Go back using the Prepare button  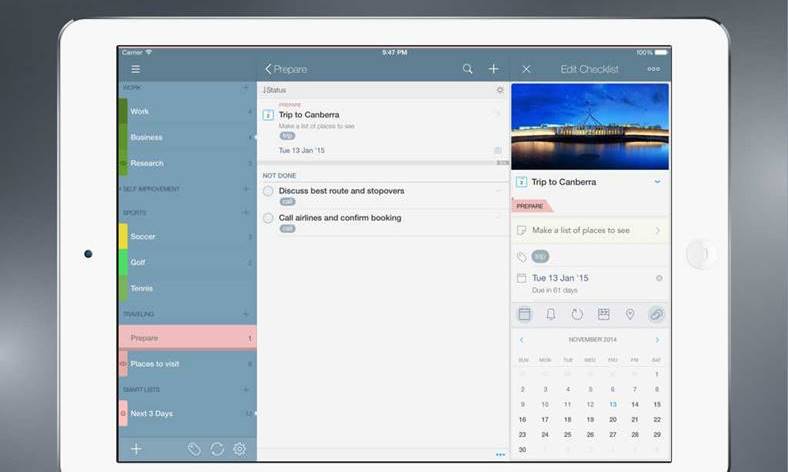click(286, 69)
